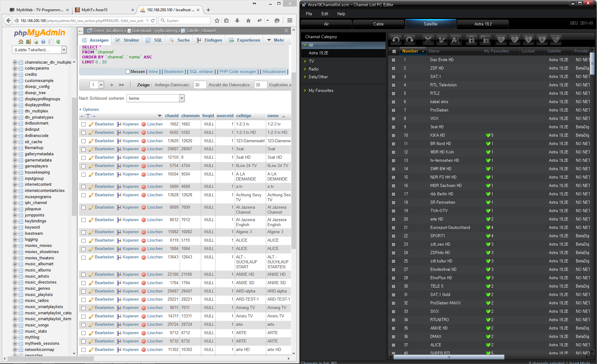The height and width of the screenshot is (364, 597).
Task: Click the + Optionen link
Action: (x=89, y=110)
